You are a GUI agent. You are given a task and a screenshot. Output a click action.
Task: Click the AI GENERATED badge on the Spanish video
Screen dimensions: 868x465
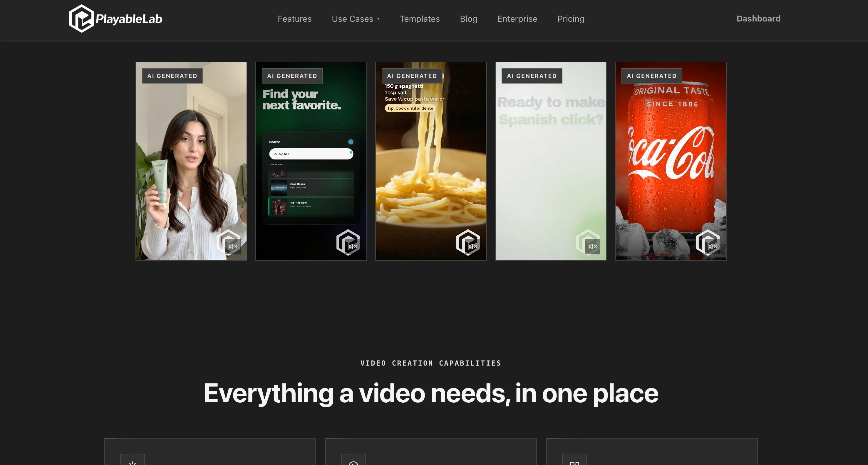pyautogui.click(x=532, y=76)
